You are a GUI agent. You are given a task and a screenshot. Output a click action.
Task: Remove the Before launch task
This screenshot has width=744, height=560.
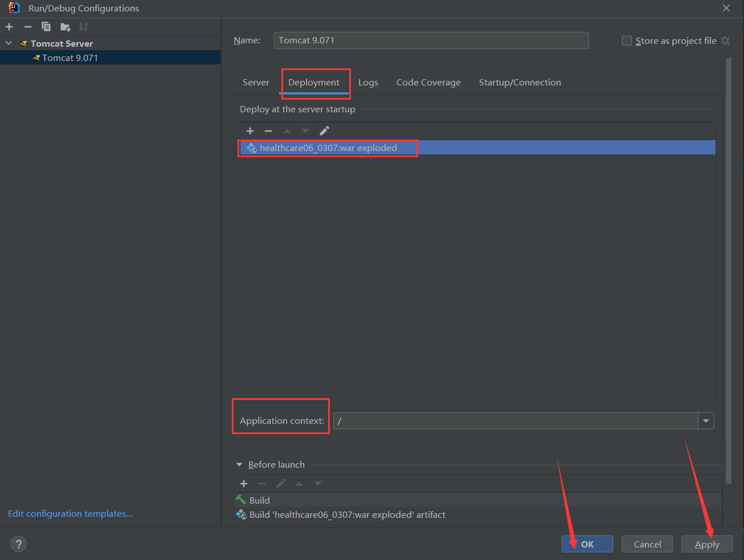(x=262, y=484)
